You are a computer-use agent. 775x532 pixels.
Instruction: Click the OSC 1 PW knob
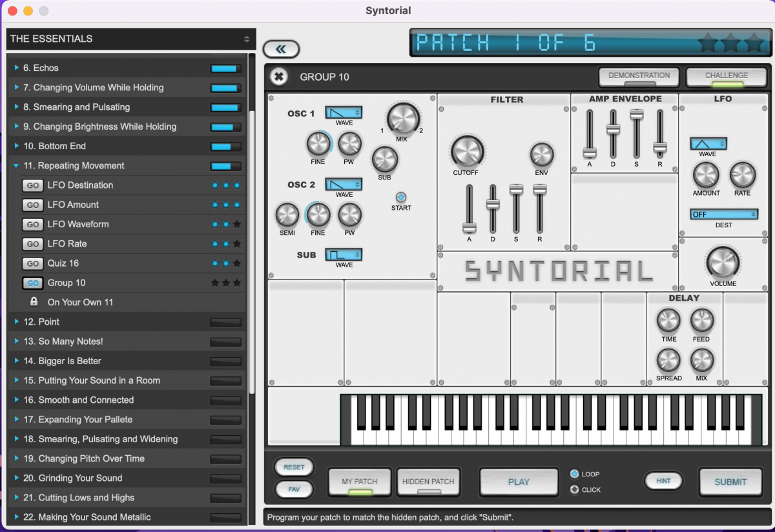(349, 143)
